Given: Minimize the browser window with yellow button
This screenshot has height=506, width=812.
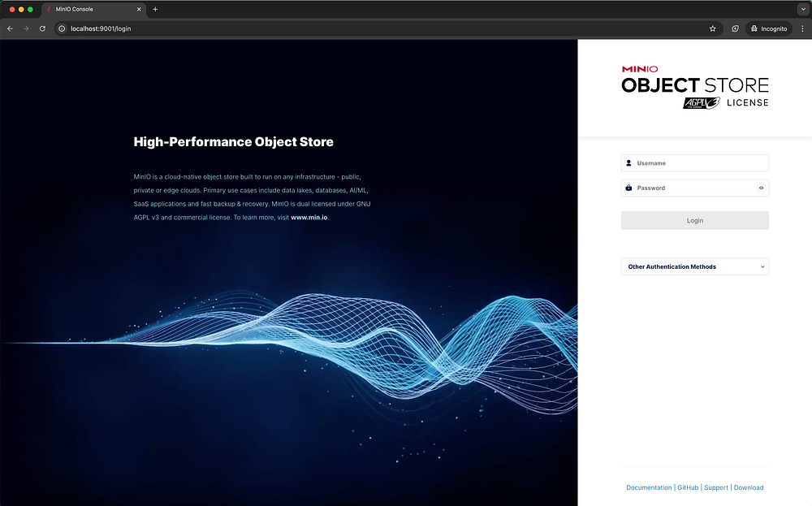Looking at the screenshot, I should [21, 9].
